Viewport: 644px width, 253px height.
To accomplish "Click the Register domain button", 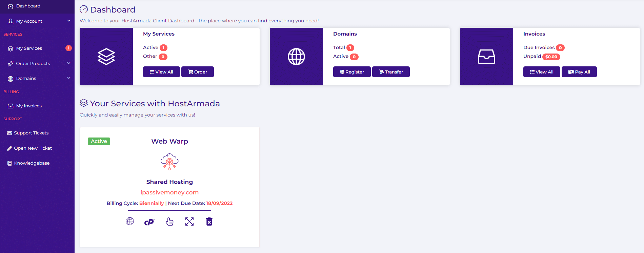I will [x=352, y=72].
